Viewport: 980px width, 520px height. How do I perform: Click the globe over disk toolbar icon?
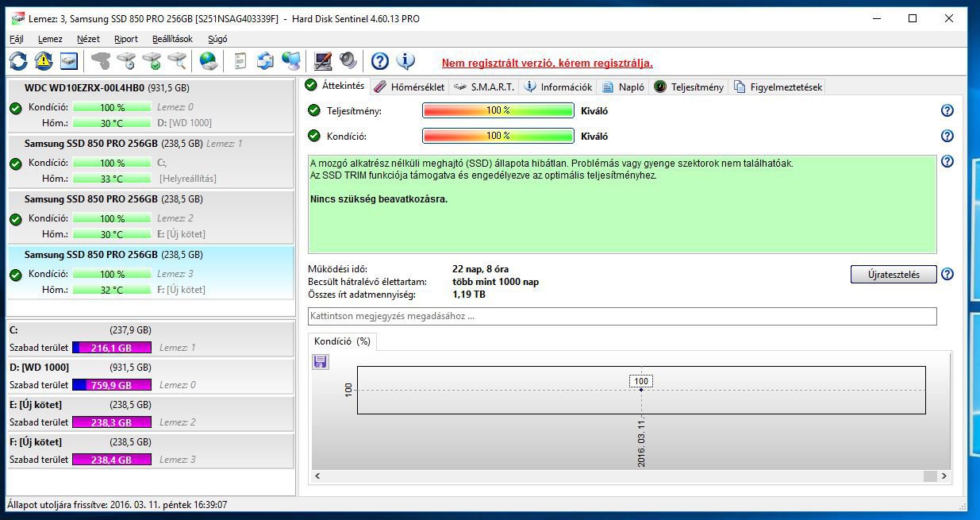tap(208, 60)
